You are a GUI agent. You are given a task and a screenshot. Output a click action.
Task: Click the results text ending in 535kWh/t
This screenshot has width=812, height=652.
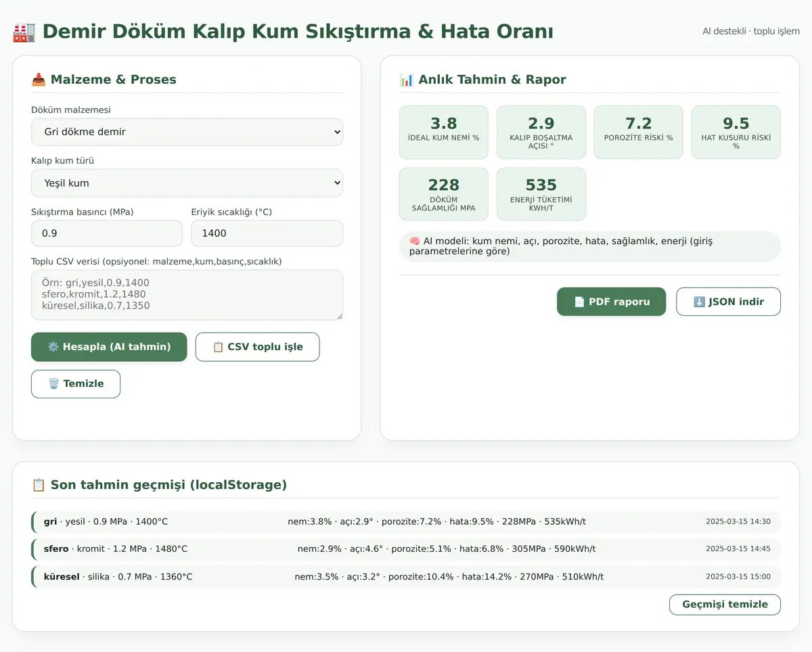pos(437,521)
